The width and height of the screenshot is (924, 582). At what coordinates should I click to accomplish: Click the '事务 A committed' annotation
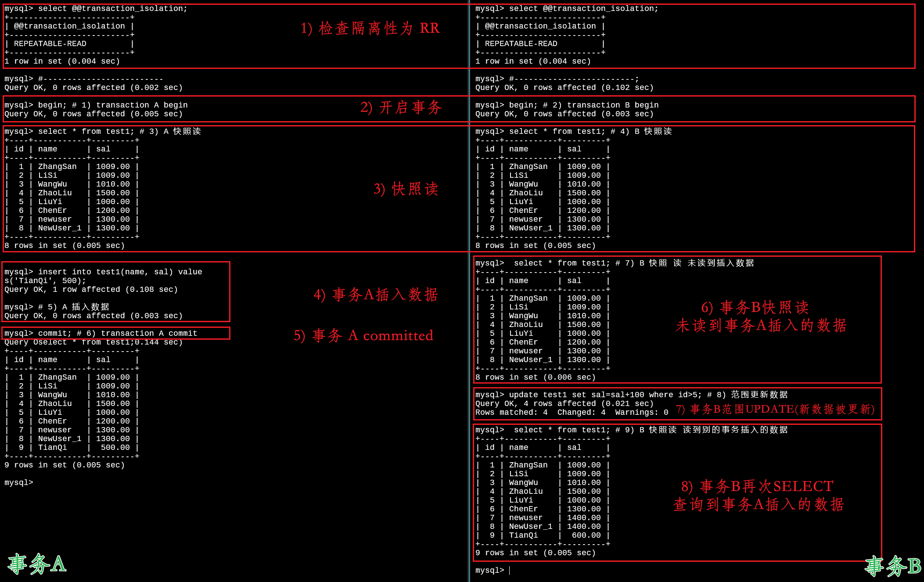(363, 336)
